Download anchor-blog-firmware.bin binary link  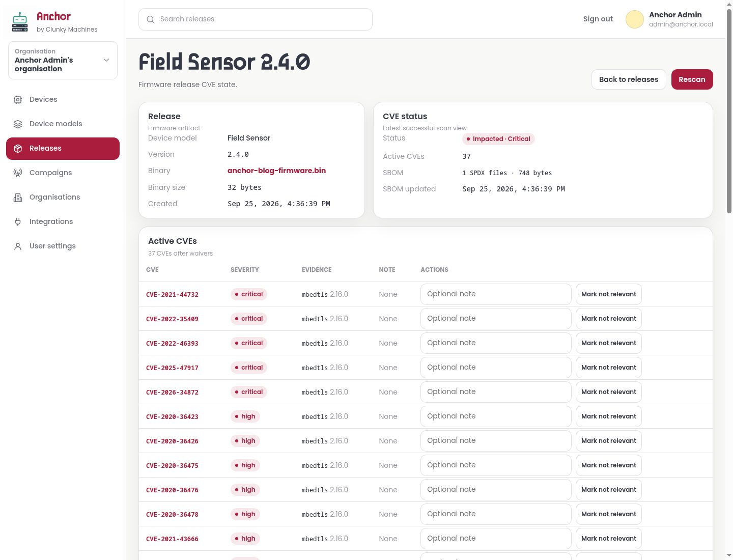tap(276, 171)
